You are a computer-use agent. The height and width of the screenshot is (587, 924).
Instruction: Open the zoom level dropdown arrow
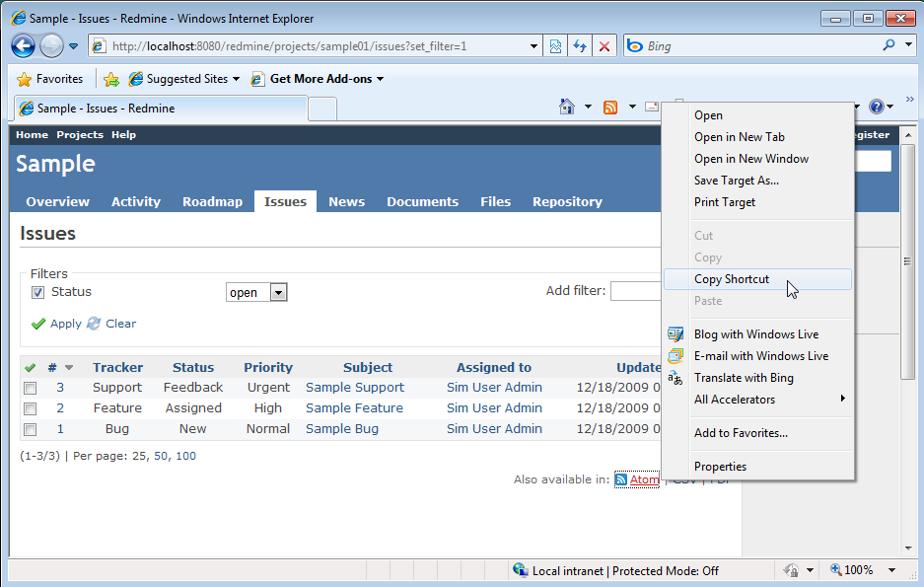click(x=891, y=570)
